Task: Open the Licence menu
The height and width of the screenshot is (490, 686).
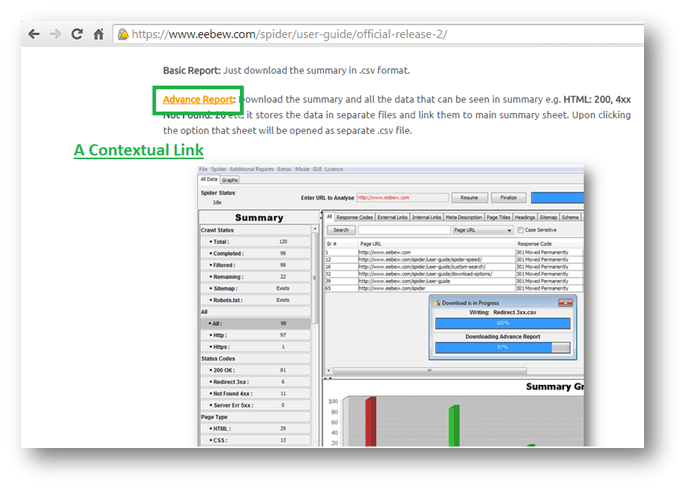Action: (334, 169)
